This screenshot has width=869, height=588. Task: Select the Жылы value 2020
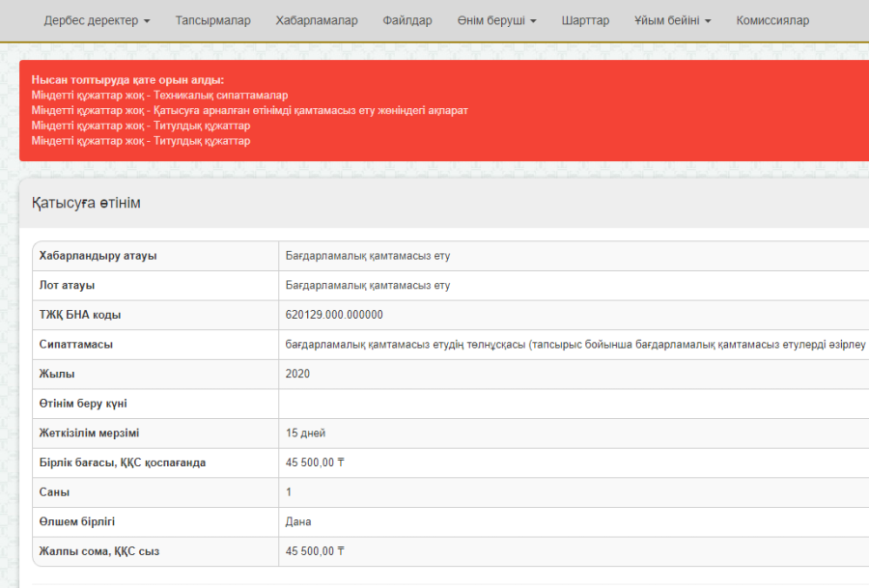point(298,374)
